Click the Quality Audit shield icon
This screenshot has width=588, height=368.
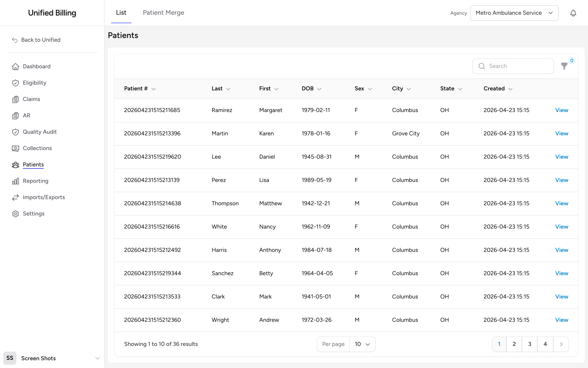coord(16,132)
